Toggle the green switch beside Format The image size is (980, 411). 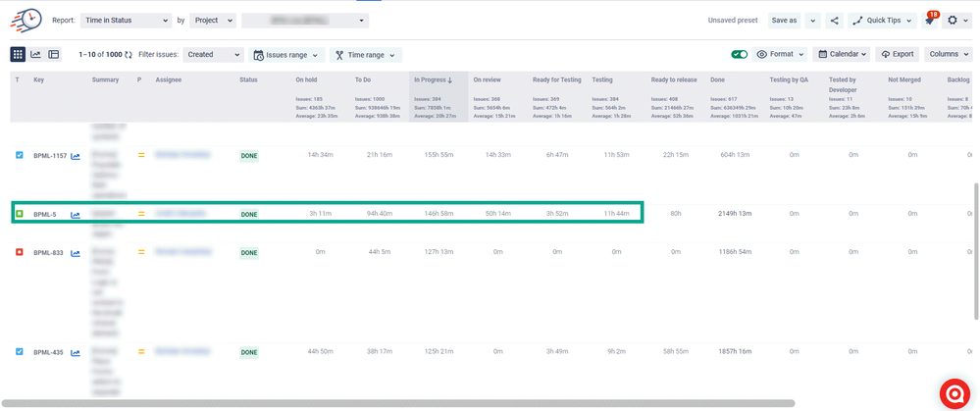(x=740, y=54)
